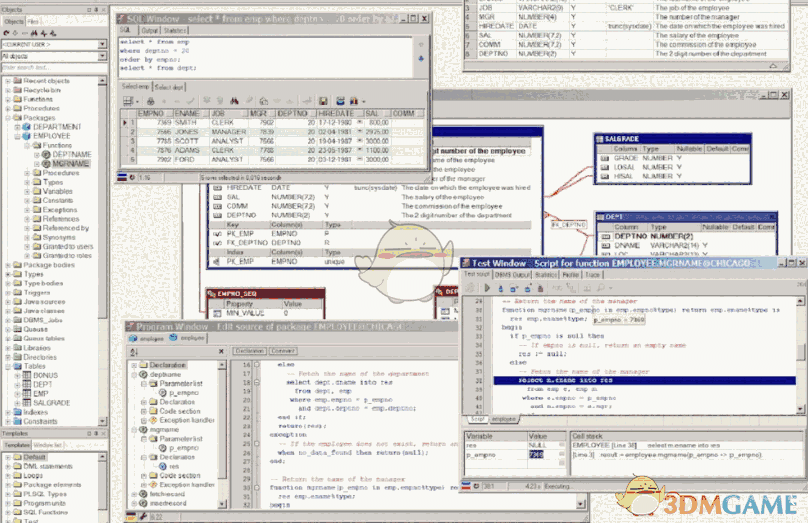The image size is (808, 523).
Task: Run the test script with the play icon
Action: (486, 288)
